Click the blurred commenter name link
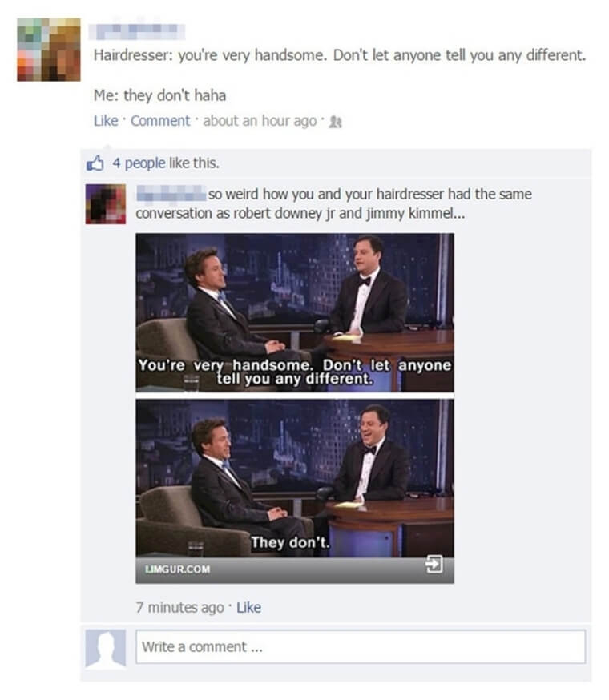Screen dimensions: 609x700 click(x=171, y=193)
